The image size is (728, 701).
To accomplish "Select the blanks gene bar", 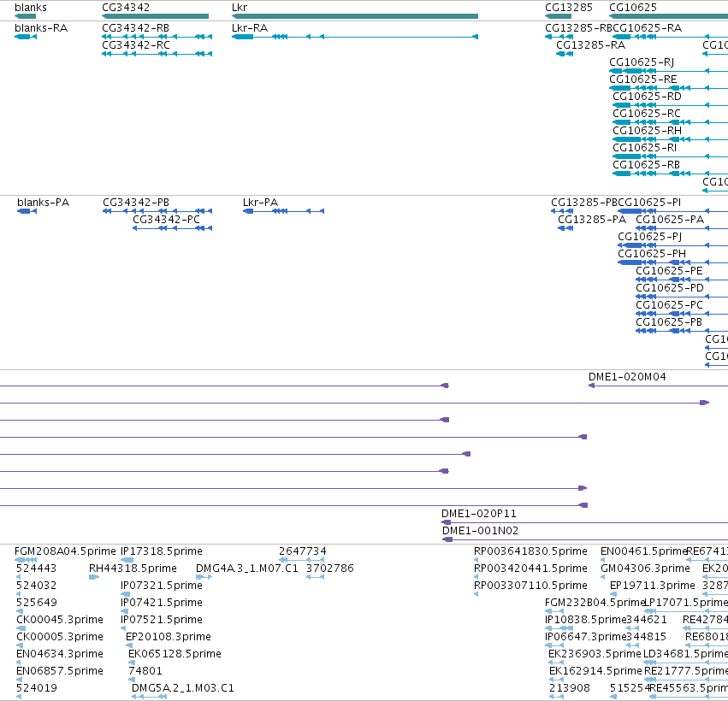I will coord(25,16).
